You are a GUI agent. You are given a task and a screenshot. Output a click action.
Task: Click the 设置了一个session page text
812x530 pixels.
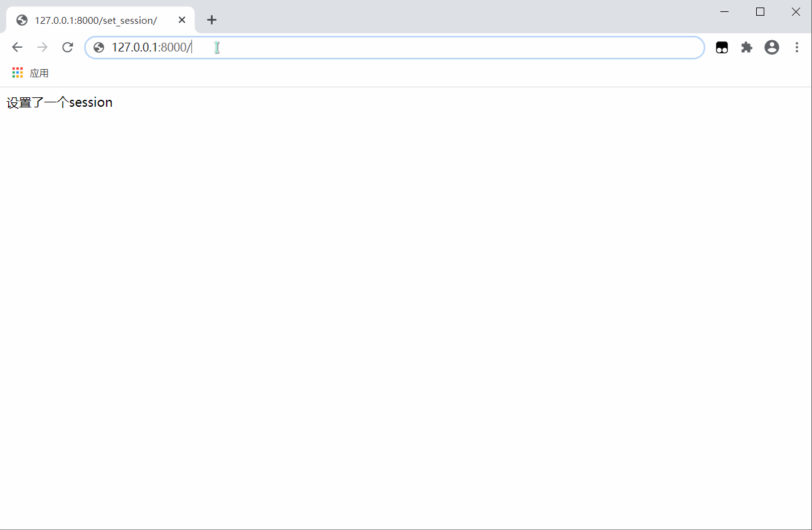[x=60, y=102]
